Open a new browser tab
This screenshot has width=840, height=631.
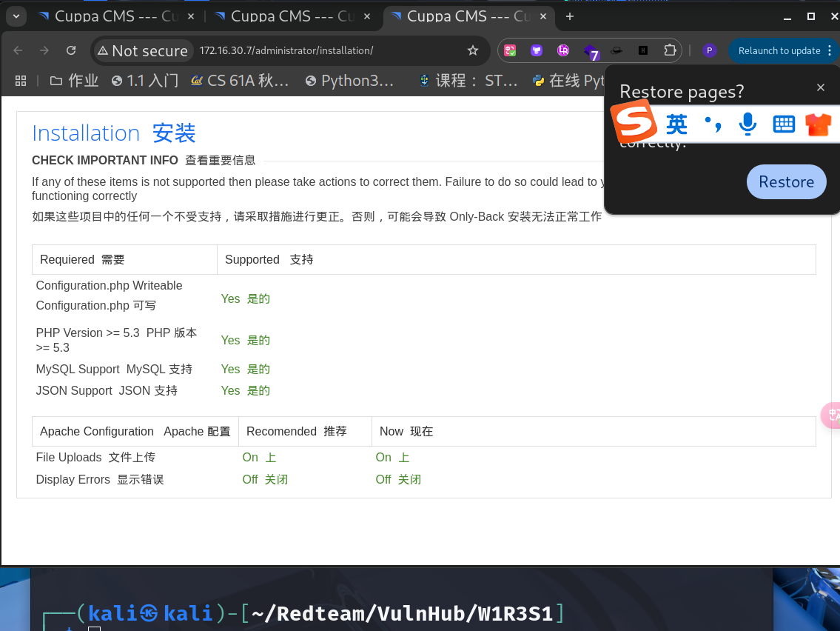(x=570, y=16)
